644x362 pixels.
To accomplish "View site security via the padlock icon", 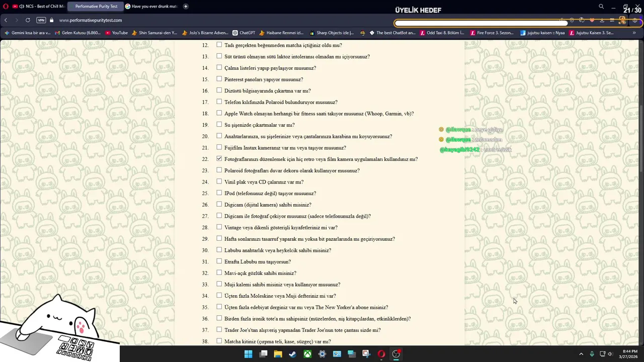I will [51, 20].
